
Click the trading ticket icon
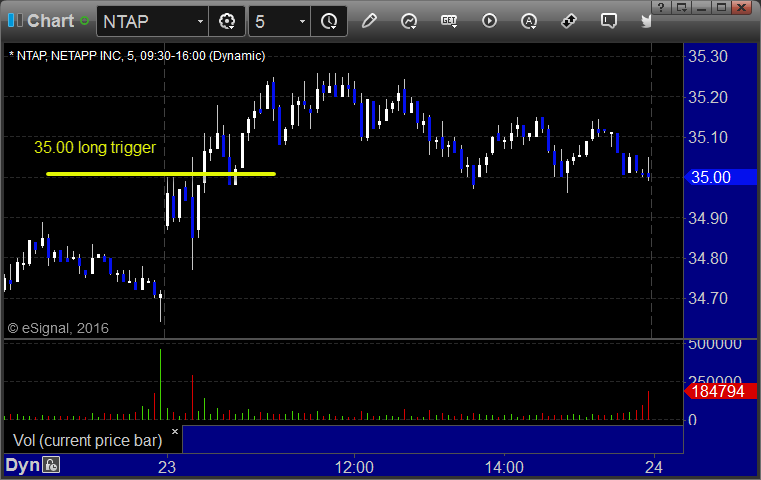point(569,21)
